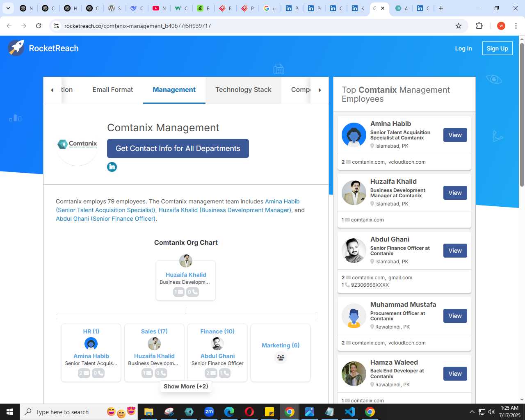Open the site information icon in address bar
Image resolution: width=525 pixels, height=420 pixels.
[x=56, y=26]
